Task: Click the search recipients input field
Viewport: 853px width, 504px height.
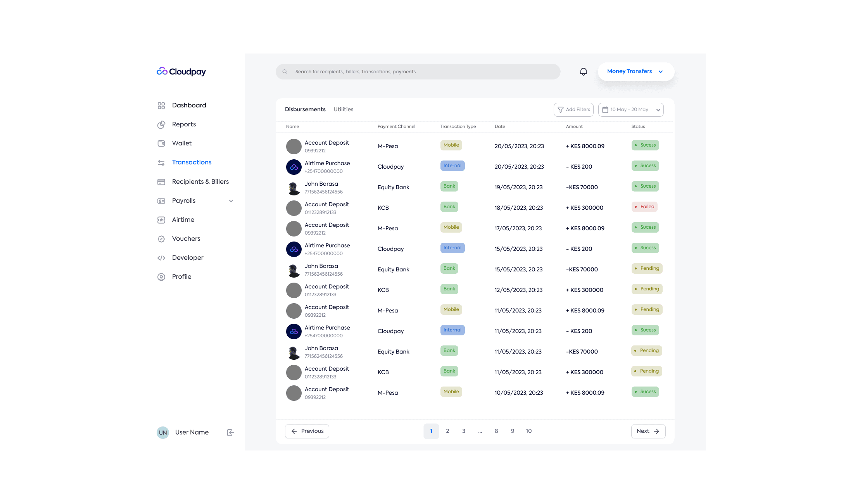Action: [x=418, y=72]
